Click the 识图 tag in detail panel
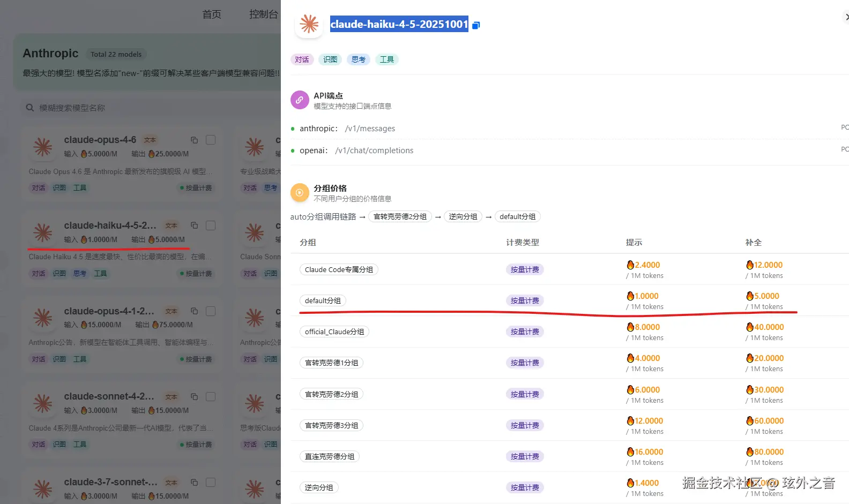Viewport: 849px width, 504px height. (x=330, y=59)
